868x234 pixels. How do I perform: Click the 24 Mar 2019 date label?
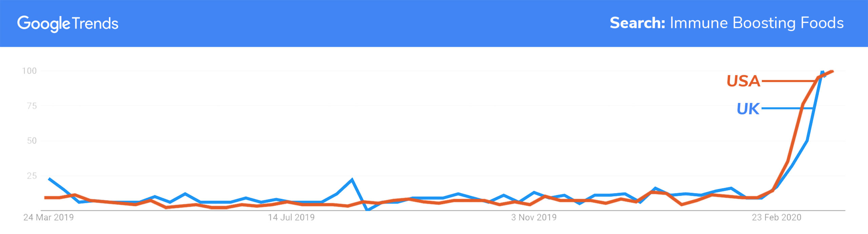coord(48,217)
